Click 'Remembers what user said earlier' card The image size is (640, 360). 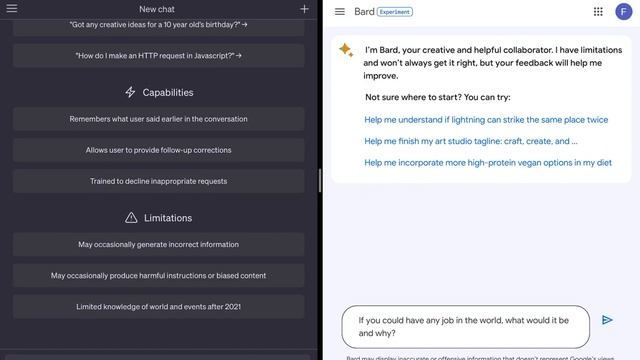tap(158, 119)
